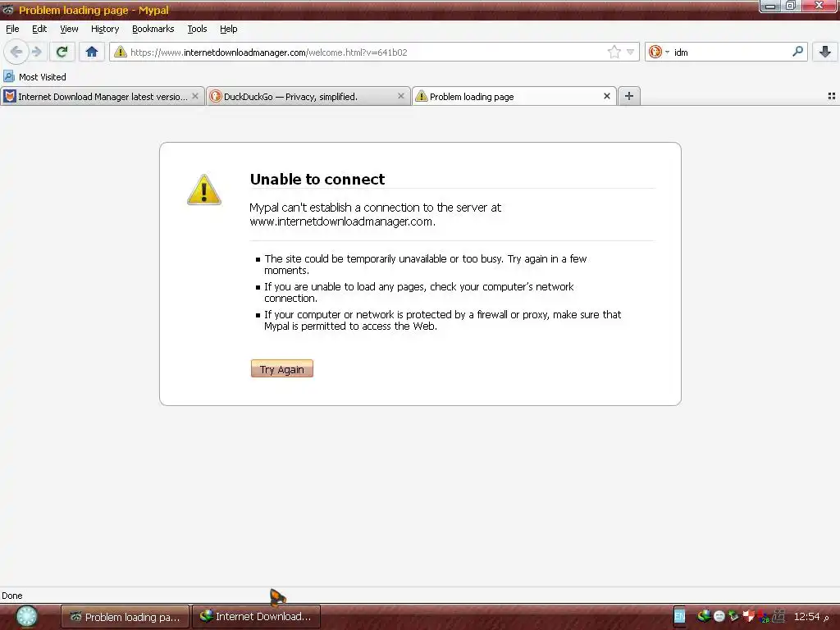
Task: Click the white round face tray icon
Action: coord(719,617)
